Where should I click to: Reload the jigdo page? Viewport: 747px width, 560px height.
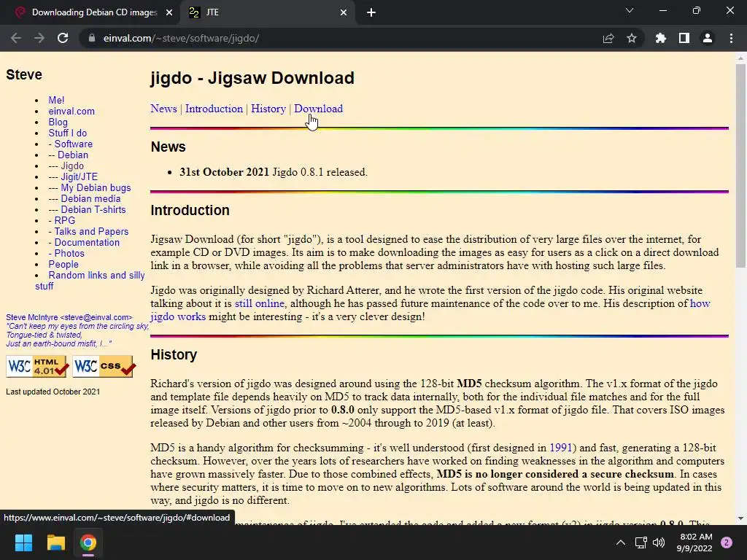click(x=63, y=38)
